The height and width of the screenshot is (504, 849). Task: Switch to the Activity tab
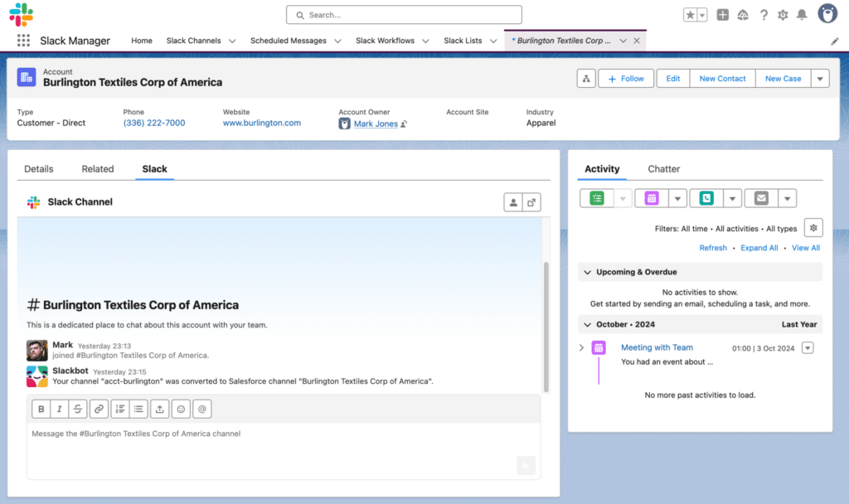pyautogui.click(x=602, y=169)
